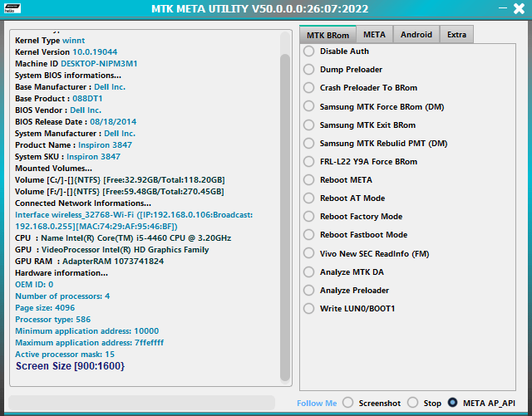Choose Vivo New SEC ReadInfo (FM)
Viewport: 532px width, 416px height.
pos(366,254)
